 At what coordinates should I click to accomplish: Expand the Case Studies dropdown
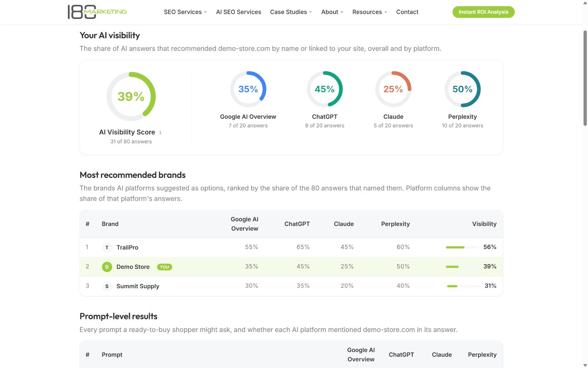(x=291, y=12)
